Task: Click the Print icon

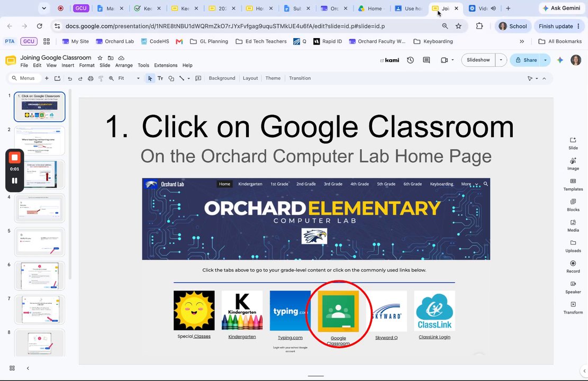Action: 91,78
